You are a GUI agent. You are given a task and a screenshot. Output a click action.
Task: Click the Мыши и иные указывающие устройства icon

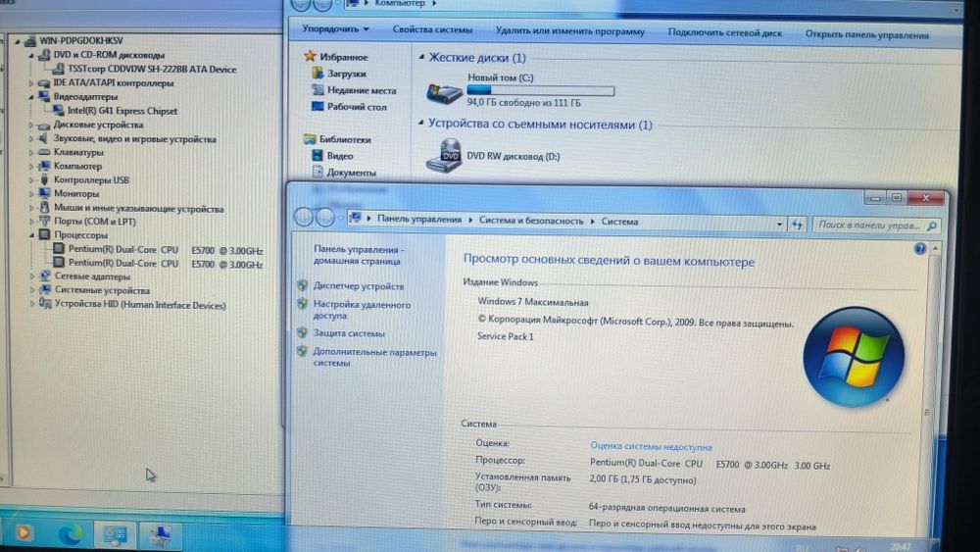44,208
